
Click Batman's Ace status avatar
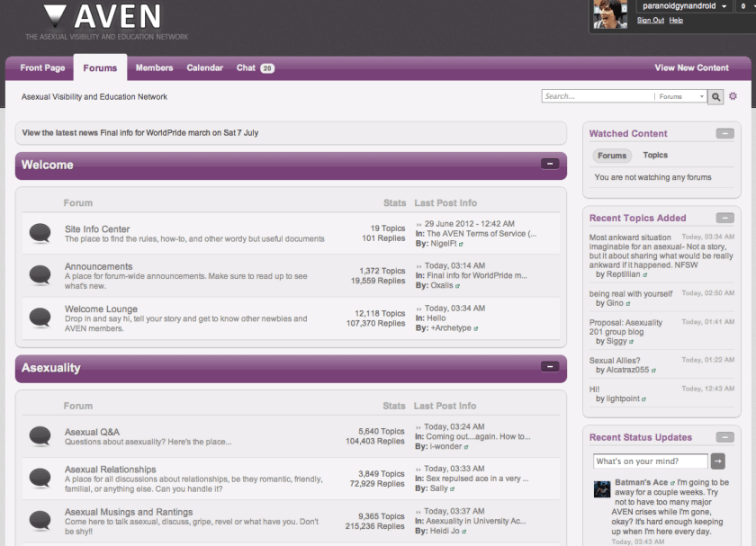pyautogui.click(x=601, y=488)
